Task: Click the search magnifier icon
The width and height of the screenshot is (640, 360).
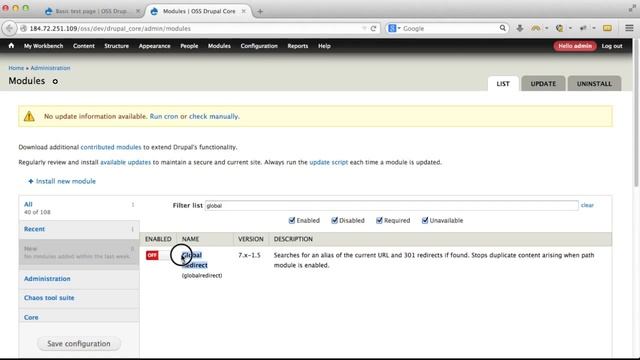Action: click(x=502, y=28)
